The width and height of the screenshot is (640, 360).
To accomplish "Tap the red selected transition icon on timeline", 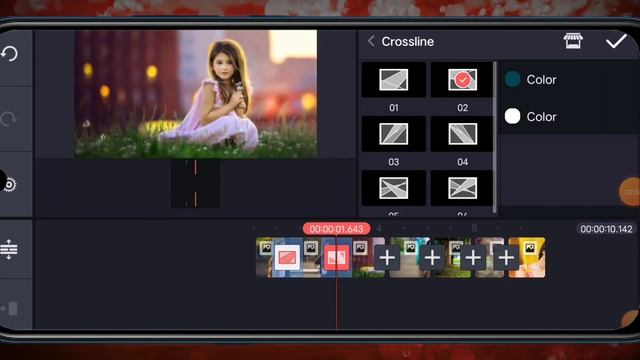I will (336, 258).
